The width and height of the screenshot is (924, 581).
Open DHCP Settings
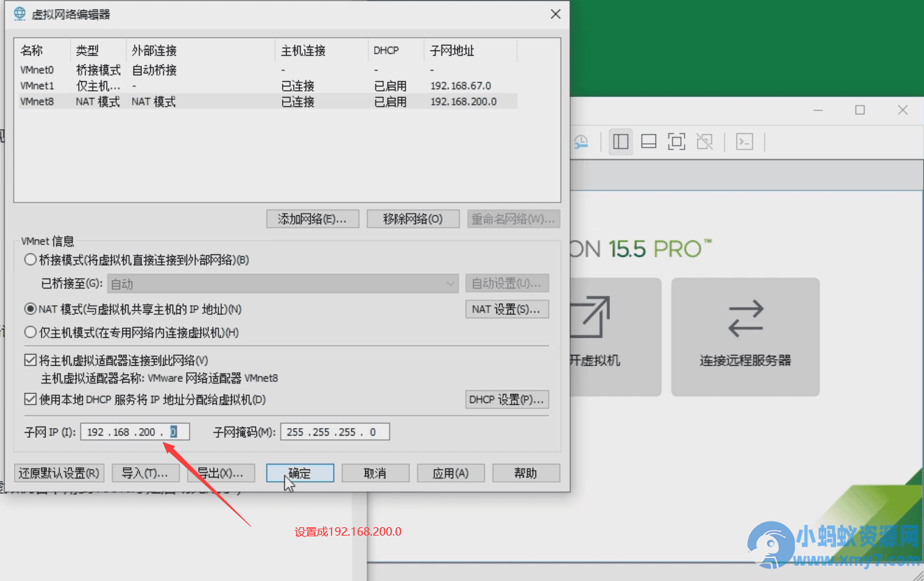[x=507, y=399]
